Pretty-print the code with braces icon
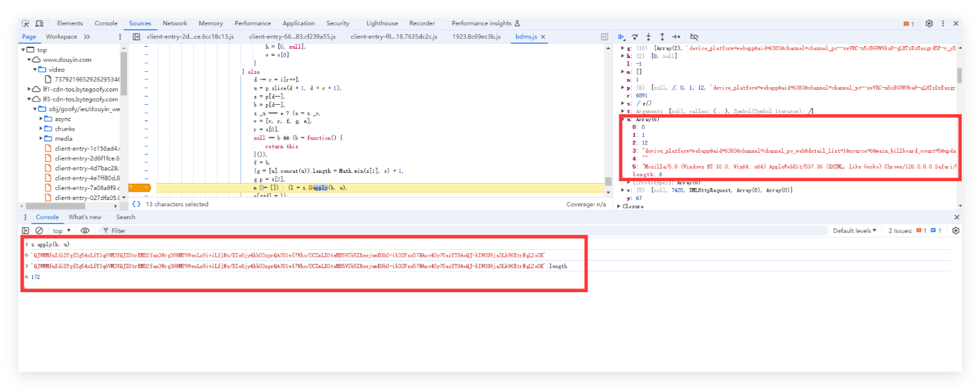Image resolution: width=980 pixels, height=390 pixels. [x=136, y=204]
